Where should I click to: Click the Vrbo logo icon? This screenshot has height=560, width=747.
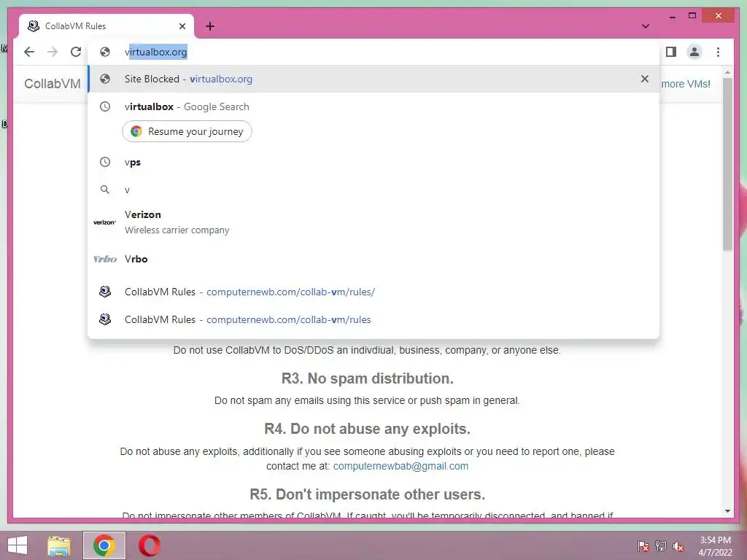[105, 259]
